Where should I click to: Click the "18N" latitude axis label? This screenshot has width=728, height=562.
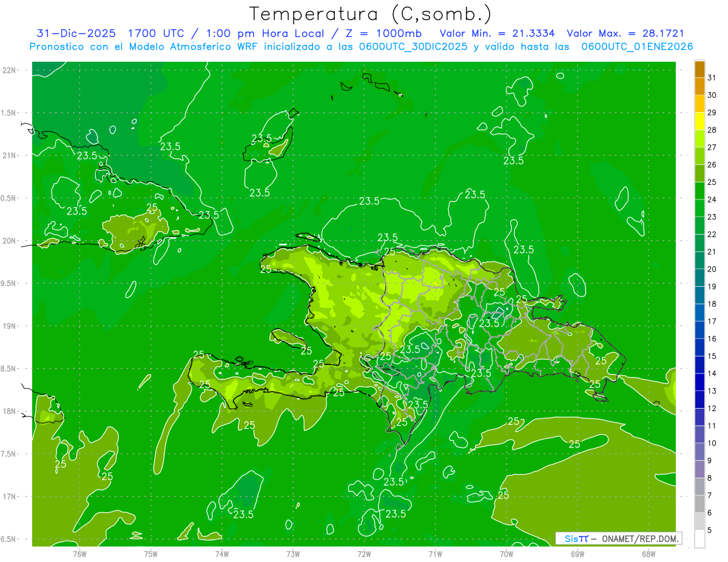point(9,411)
